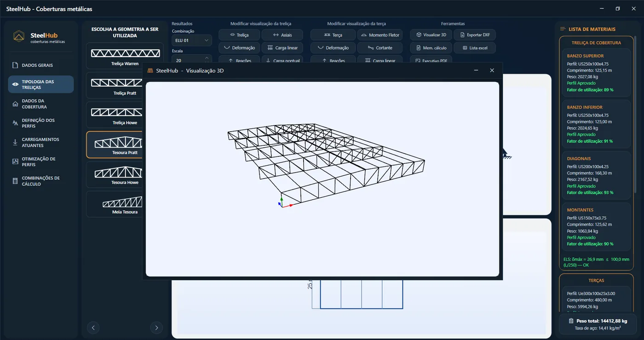Screen dimensions: 644x340
Task: Click the Visualização 3D window title icon
Action: click(150, 70)
